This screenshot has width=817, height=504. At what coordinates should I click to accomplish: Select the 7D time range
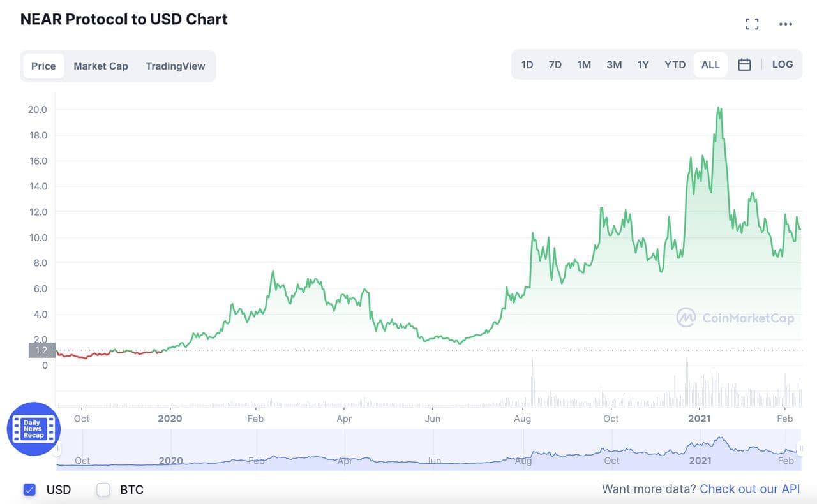555,64
